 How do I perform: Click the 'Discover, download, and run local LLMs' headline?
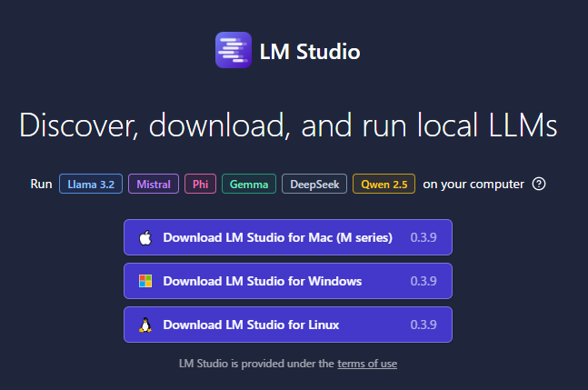(x=288, y=125)
